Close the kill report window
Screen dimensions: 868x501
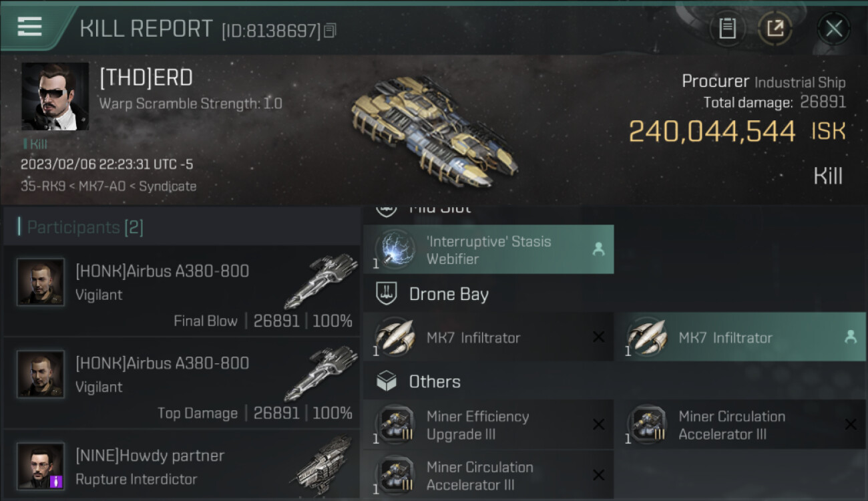[x=833, y=28]
